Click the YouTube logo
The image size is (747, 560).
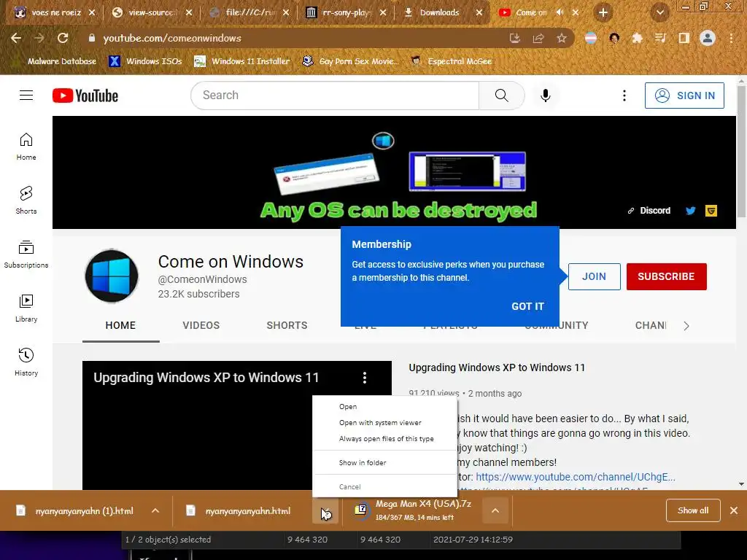(x=85, y=96)
